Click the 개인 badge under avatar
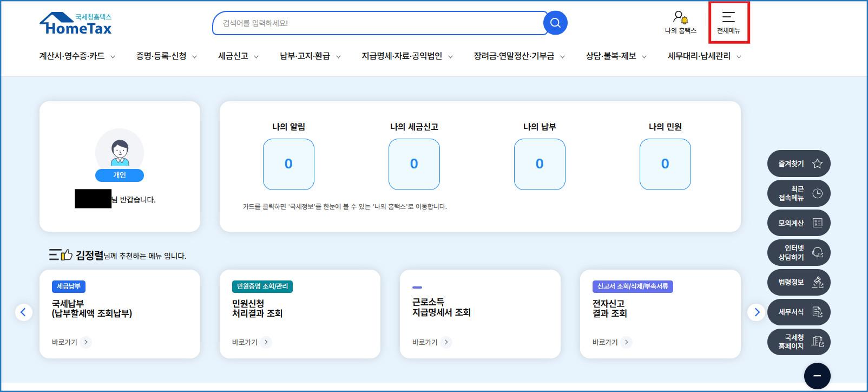This screenshot has height=392, width=868. point(120,175)
